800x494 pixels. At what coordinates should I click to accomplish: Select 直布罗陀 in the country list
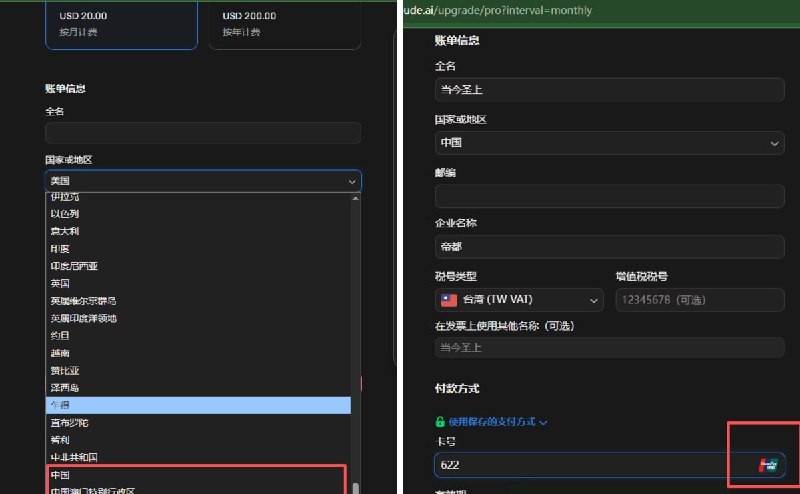coord(198,423)
